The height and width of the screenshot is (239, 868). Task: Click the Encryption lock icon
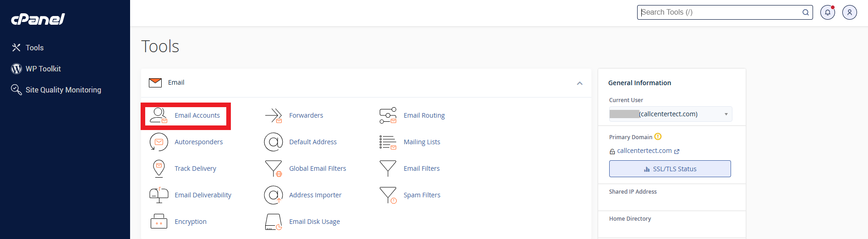coord(158,222)
